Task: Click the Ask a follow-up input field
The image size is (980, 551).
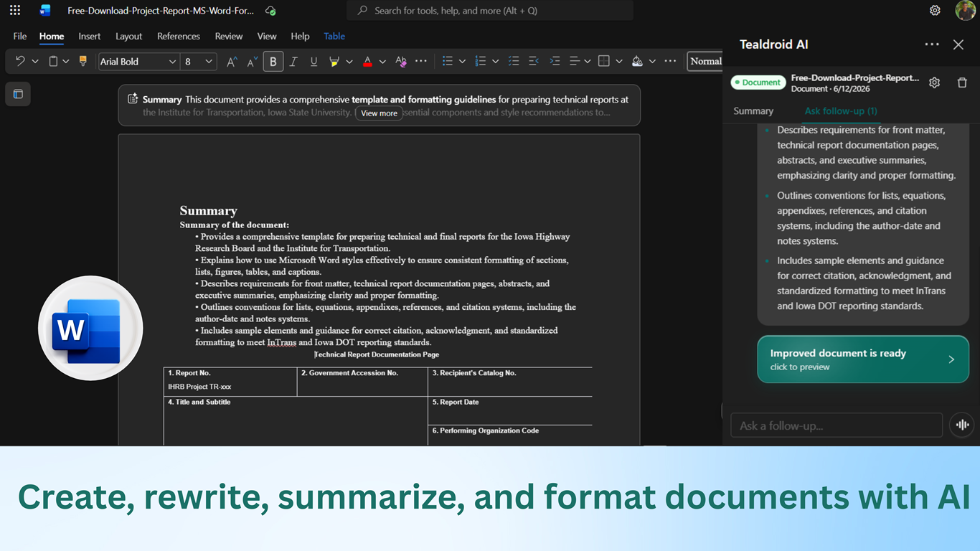Action: (836, 425)
